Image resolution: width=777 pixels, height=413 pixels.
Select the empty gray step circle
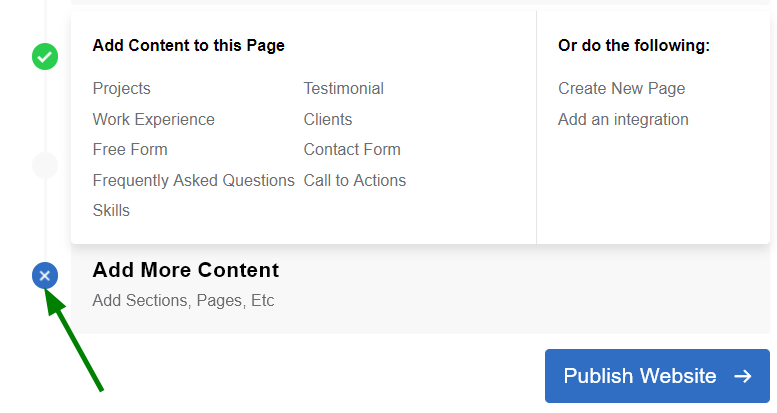45,165
